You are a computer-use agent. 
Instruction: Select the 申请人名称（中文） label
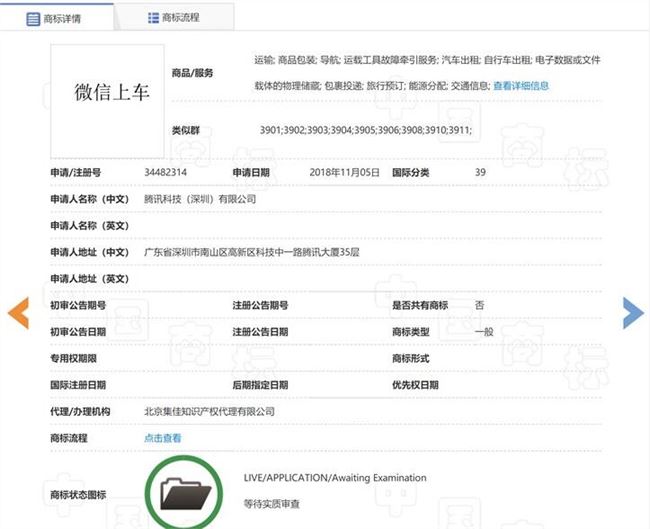(90, 199)
